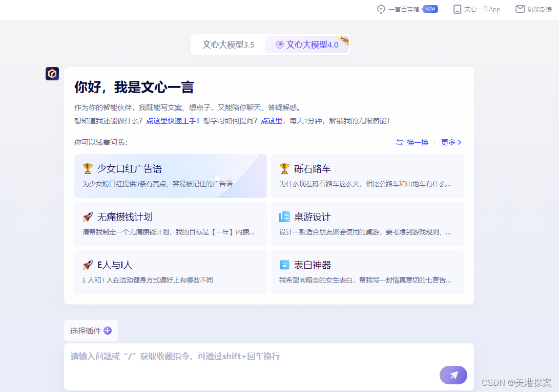Click description 我希望向暗恋的女生表白

365,280
